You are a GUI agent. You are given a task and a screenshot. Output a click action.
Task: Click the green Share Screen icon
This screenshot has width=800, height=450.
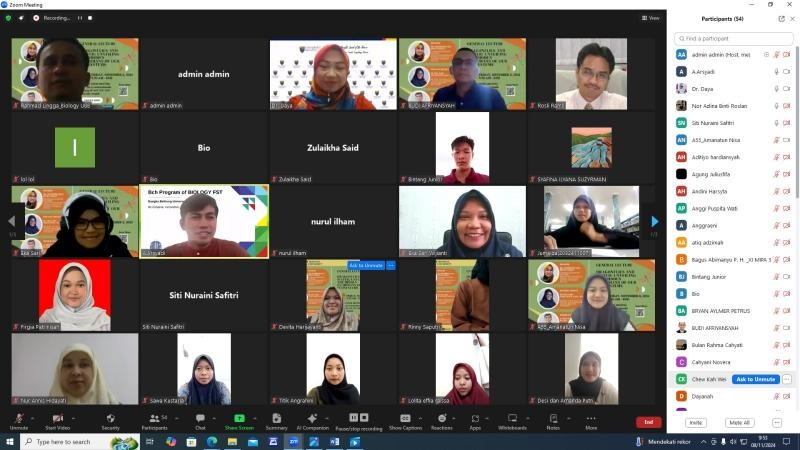coord(239,418)
